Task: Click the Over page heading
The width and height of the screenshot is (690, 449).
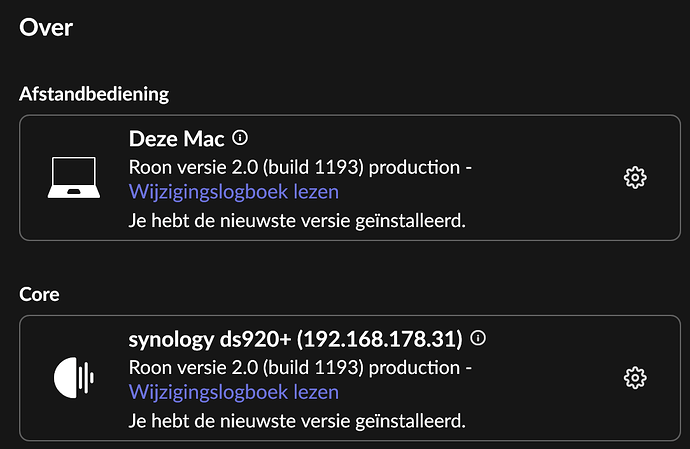Action: point(46,27)
